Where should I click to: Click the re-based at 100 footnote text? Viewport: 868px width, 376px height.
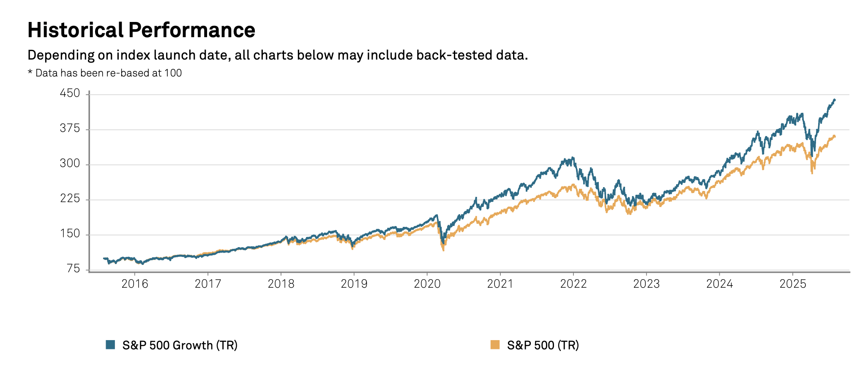click(x=105, y=73)
